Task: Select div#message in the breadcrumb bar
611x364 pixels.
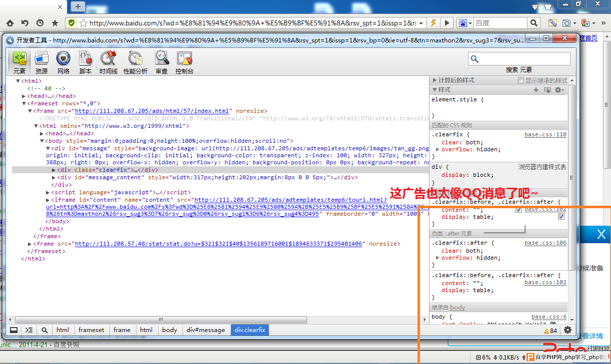Action: 206,330
